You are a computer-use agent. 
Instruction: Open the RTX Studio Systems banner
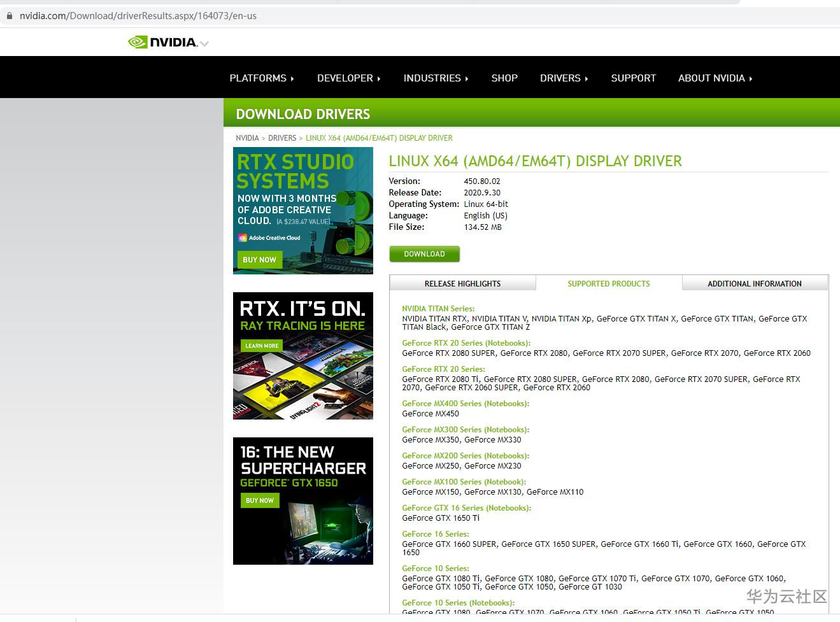(303, 211)
